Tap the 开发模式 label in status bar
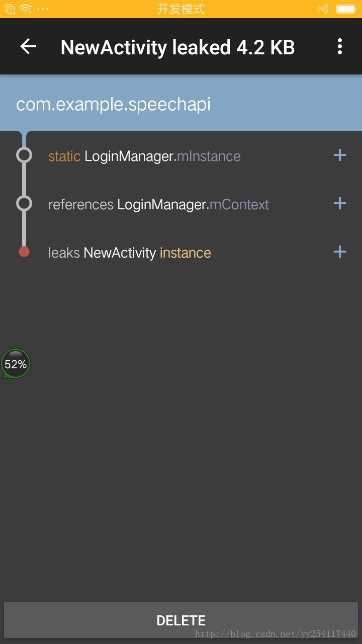This screenshot has height=644, width=362. [x=181, y=9]
